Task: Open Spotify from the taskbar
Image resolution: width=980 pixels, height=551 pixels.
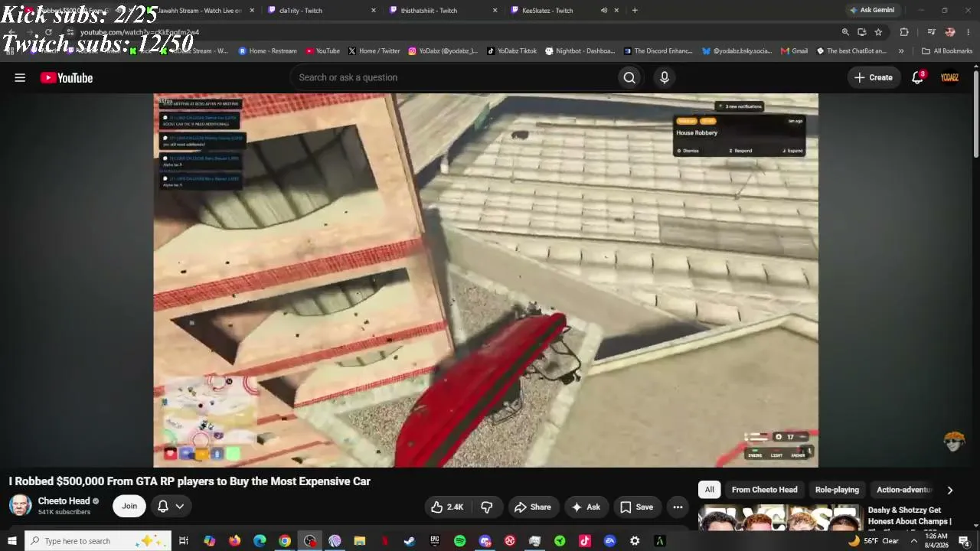Action: [459, 541]
